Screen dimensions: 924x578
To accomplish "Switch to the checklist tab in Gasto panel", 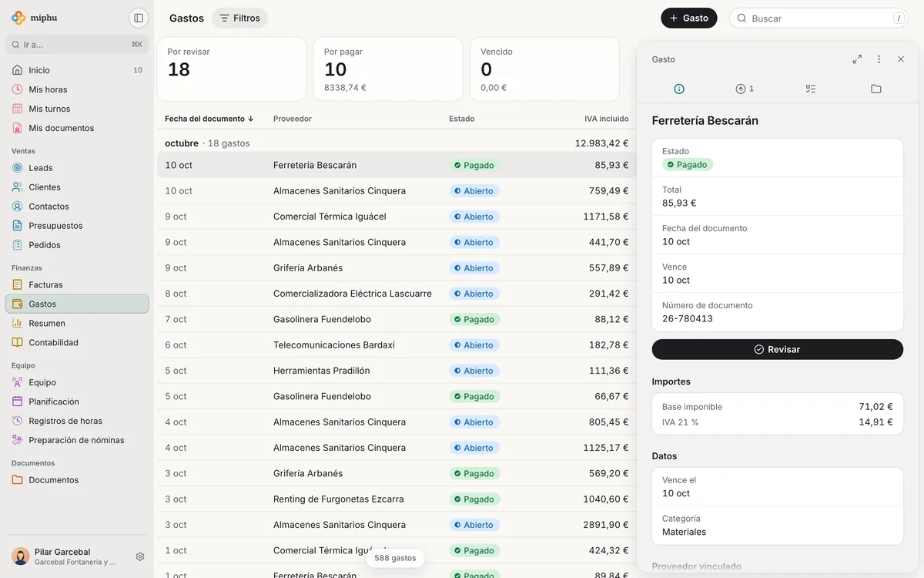I will coord(810,89).
